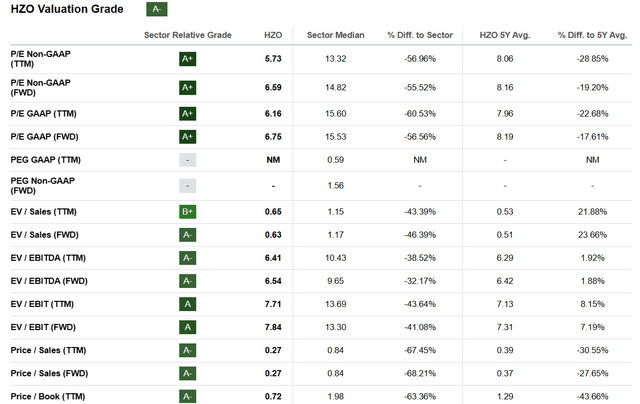Image resolution: width=640 pixels, height=404 pixels.
Task: Click the -60.53% sector difference cell
Action: (420, 113)
